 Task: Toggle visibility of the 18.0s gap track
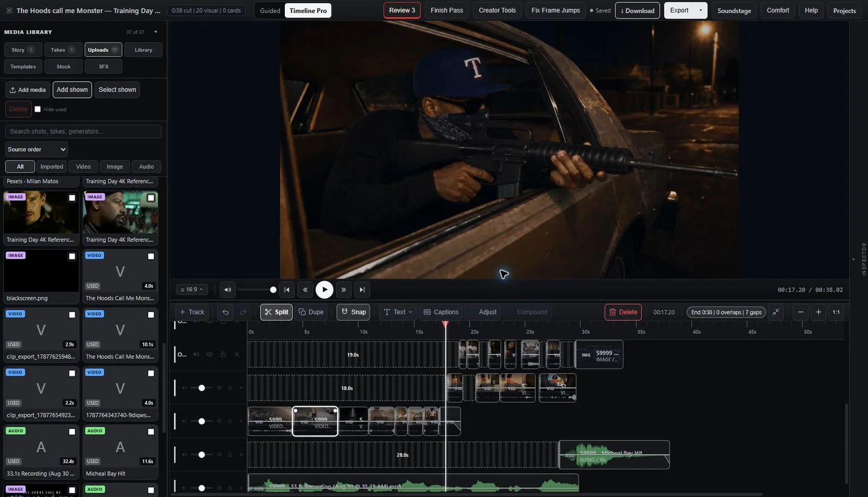click(219, 388)
